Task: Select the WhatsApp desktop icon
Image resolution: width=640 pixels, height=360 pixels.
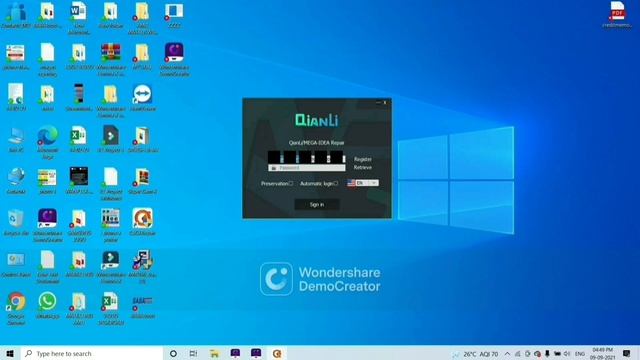Action: coord(47,304)
